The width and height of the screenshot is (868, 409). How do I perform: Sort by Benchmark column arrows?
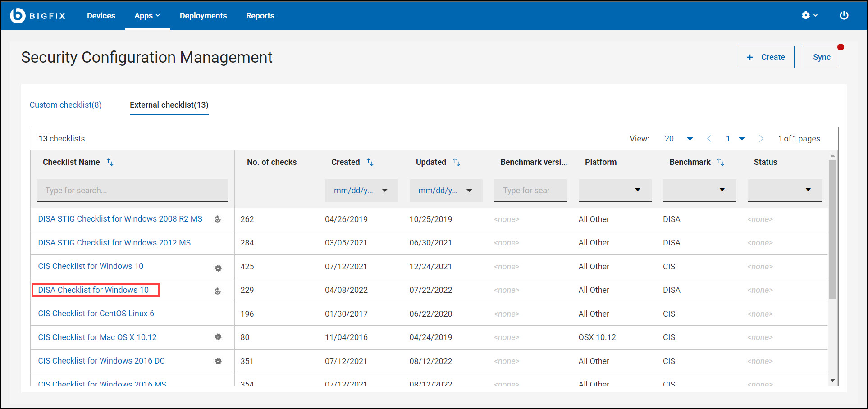pos(721,162)
